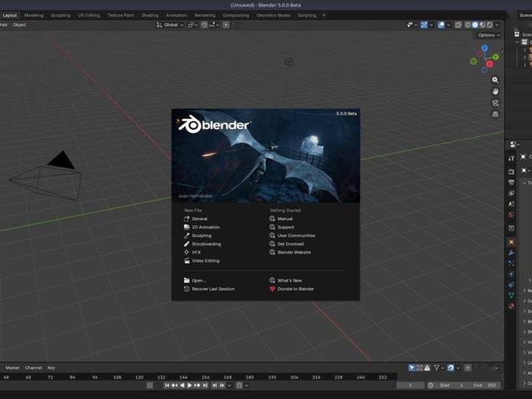Open the Global transform orientation dropdown
This screenshot has width=532, height=399.
point(170,25)
